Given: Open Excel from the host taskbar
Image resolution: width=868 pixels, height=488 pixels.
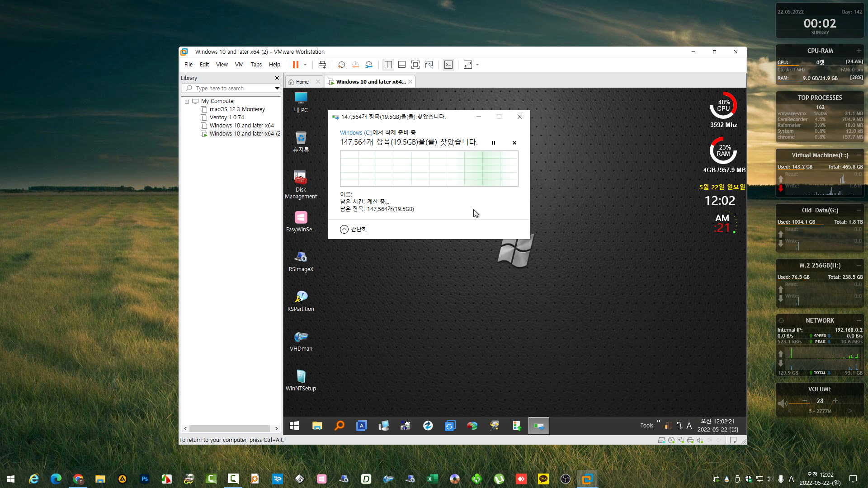Looking at the screenshot, I should pyautogui.click(x=432, y=479).
